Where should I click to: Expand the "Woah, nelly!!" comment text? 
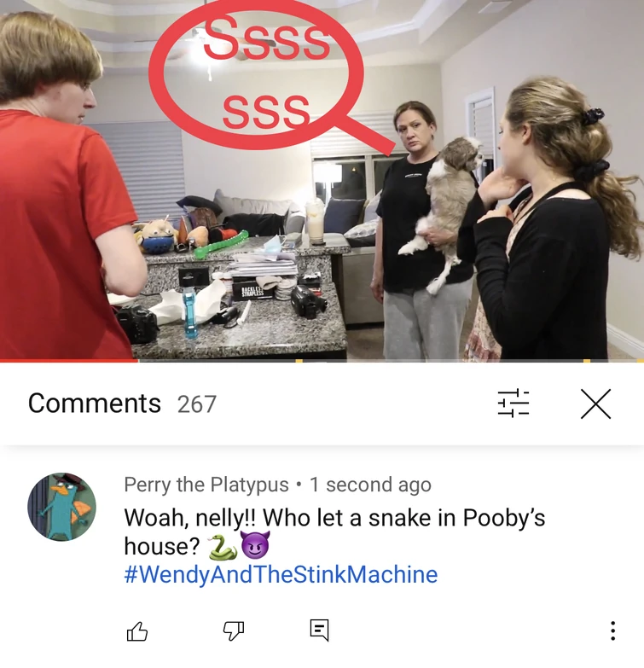point(334,531)
